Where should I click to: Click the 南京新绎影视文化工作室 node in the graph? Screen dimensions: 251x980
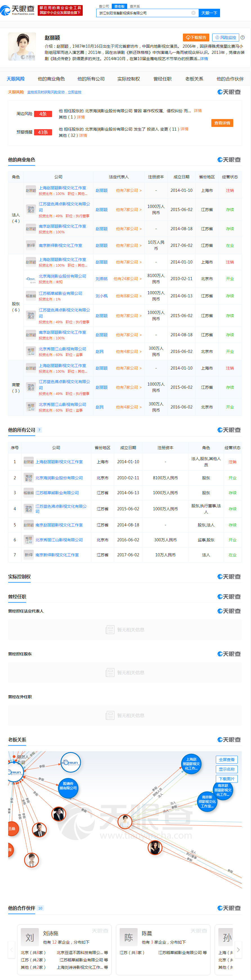[x=207, y=801]
